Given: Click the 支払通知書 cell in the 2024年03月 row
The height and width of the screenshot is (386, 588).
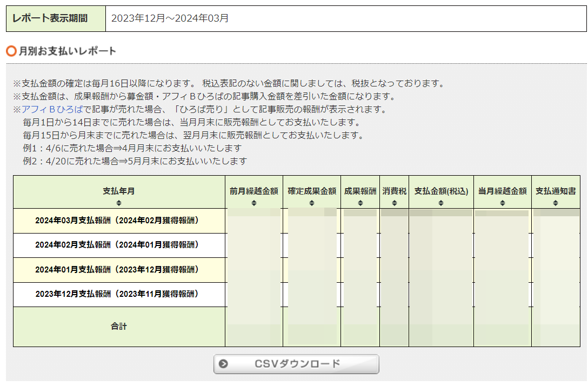Looking at the screenshot, I should coord(556,220).
